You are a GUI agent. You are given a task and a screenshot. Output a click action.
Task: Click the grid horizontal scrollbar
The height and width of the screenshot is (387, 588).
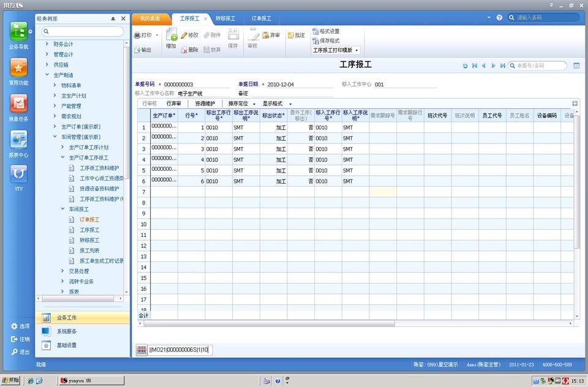(269, 323)
